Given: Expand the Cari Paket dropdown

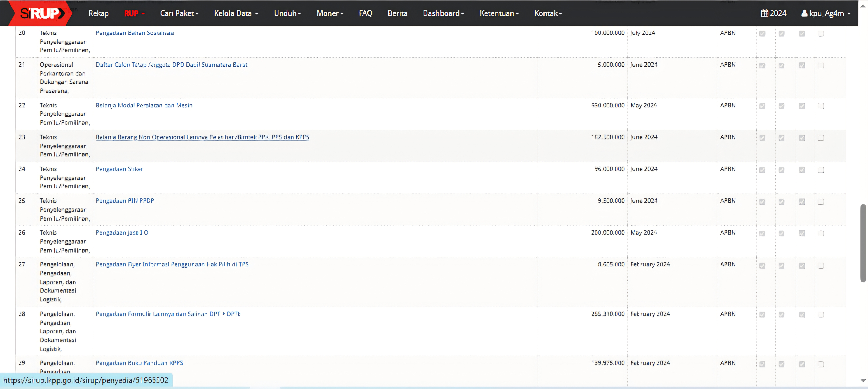Looking at the screenshot, I should tap(179, 14).
